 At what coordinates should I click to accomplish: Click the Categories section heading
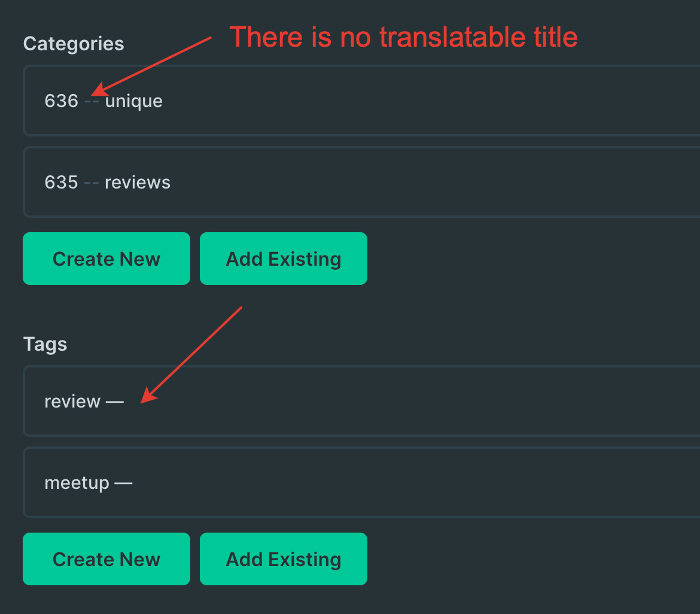pos(73,43)
